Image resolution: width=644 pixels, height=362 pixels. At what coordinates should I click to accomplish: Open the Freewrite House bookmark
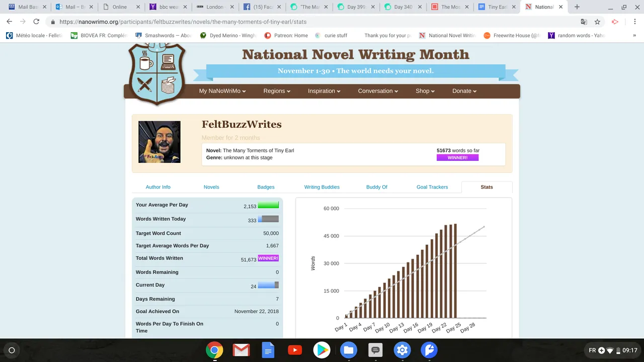pos(512,36)
